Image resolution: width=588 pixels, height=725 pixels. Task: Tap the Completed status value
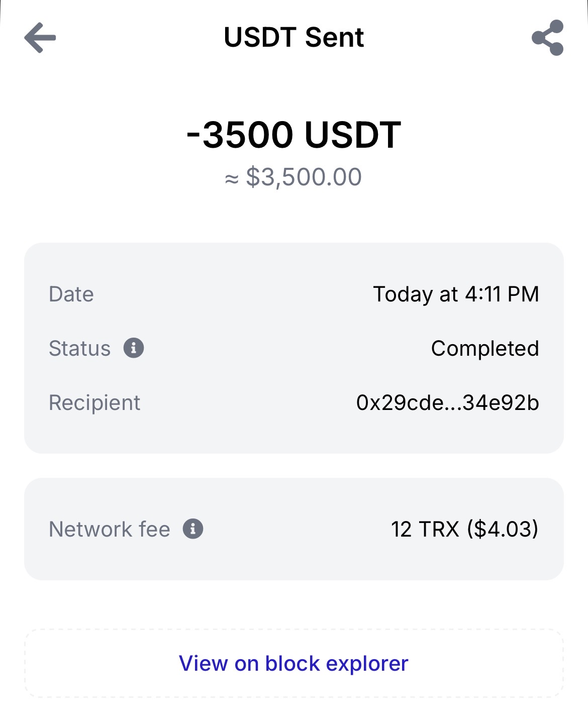pos(485,348)
